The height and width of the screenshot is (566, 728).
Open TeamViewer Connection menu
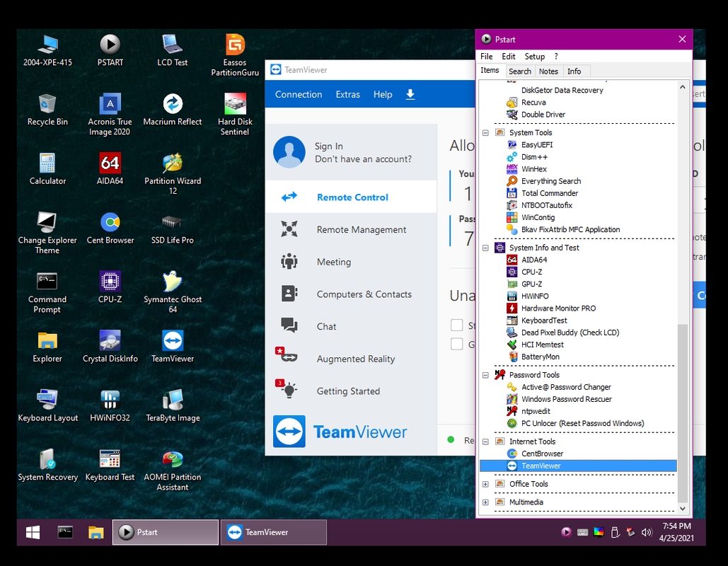pos(299,94)
